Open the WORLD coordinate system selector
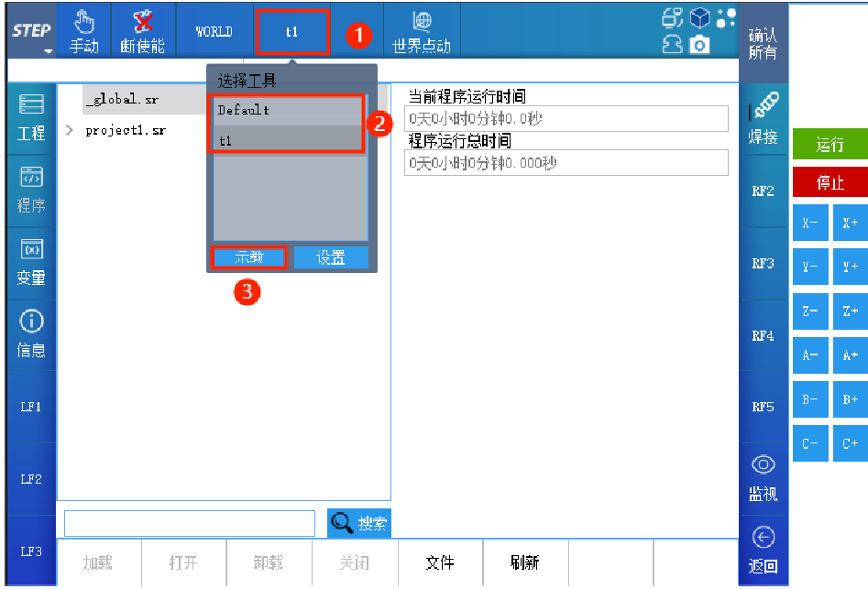 [214, 31]
